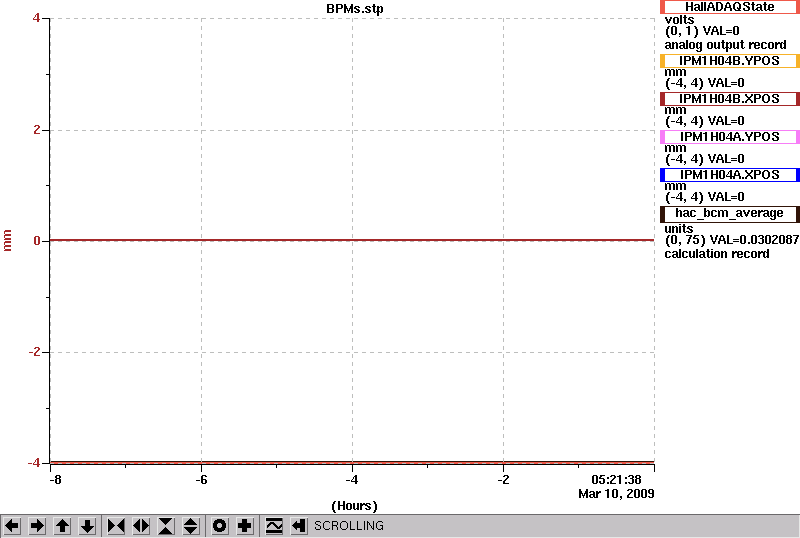Click the 'BPMs.stp' plot title

[355, 9]
